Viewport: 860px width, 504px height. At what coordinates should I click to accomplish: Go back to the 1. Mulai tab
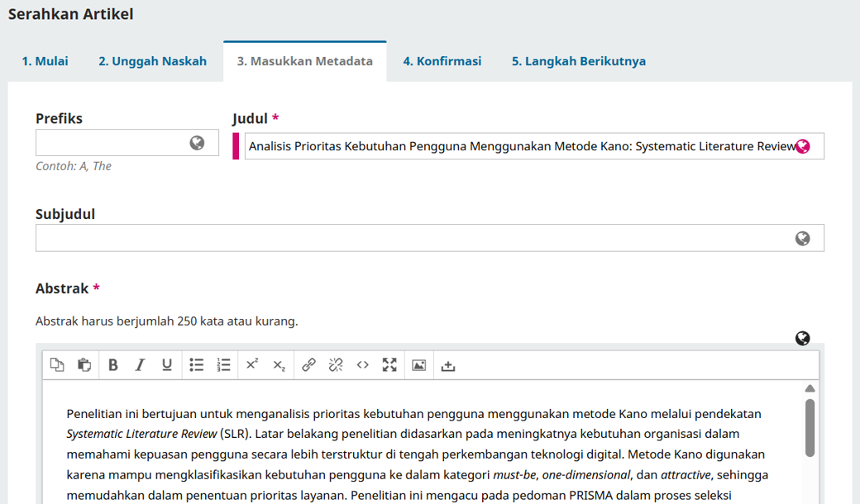pyautogui.click(x=45, y=60)
